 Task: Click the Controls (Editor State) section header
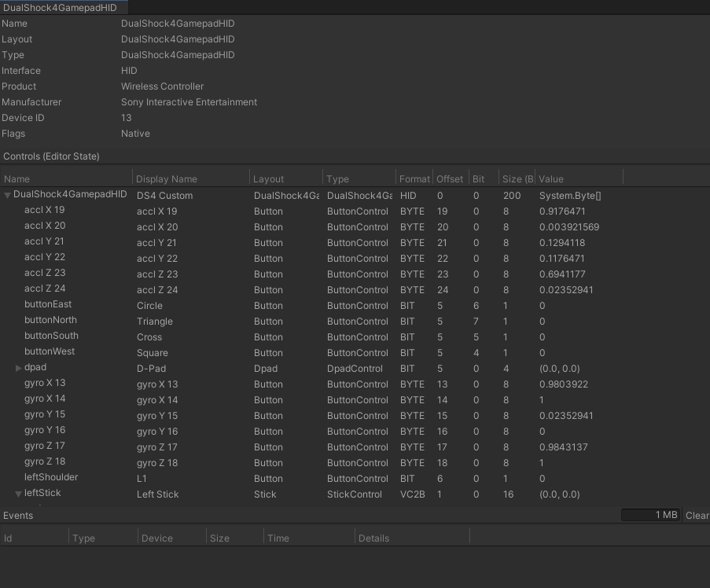[x=51, y=156]
